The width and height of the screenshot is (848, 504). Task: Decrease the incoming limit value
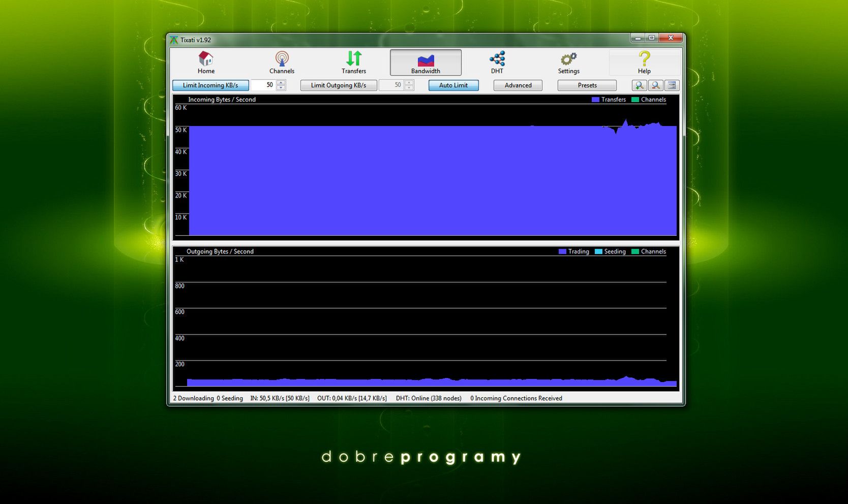point(281,88)
